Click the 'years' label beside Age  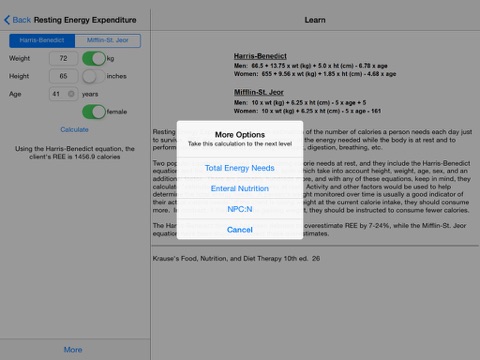pos(90,94)
